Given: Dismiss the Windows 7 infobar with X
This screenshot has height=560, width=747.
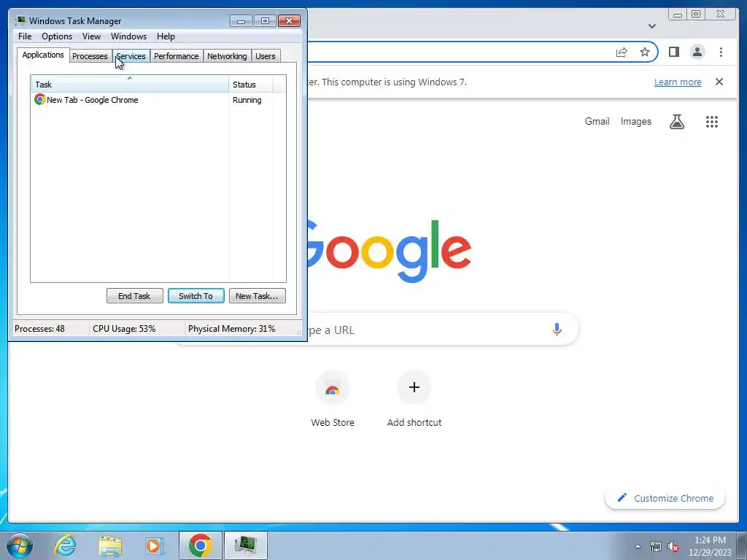Looking at the screenshot, I should click(719, 82).
